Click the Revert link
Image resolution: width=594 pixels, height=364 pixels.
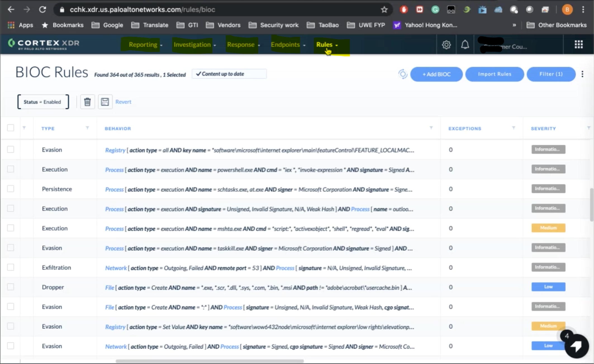pos(123,102)
